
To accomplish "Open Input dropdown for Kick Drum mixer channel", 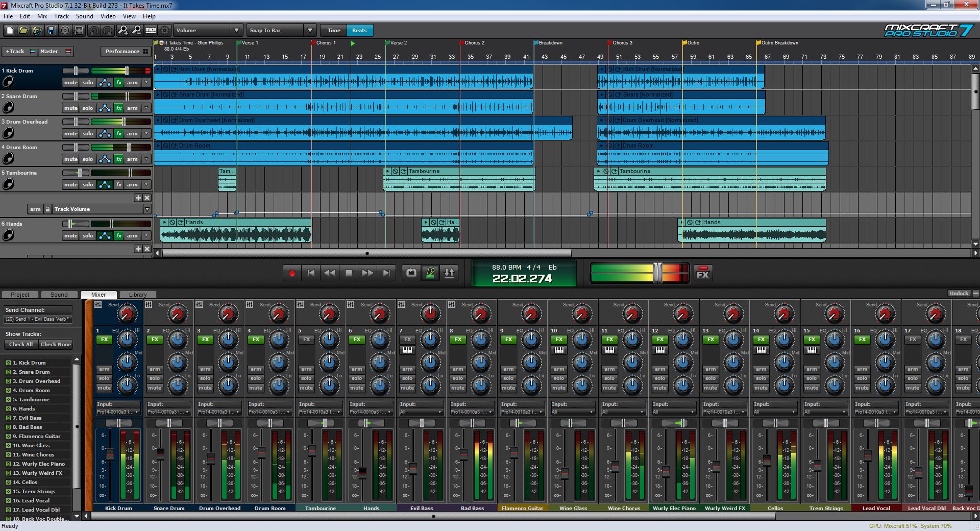I will [117, 412].
